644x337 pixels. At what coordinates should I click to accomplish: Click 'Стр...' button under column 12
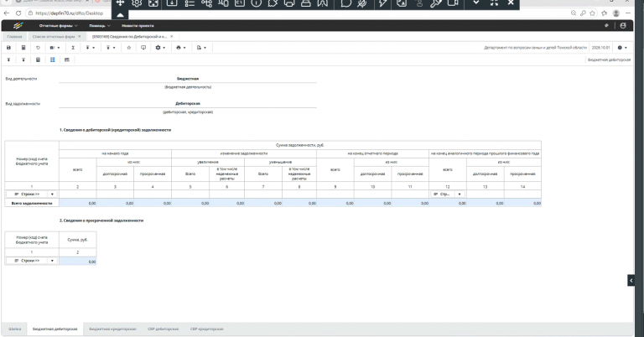[443, 194]
